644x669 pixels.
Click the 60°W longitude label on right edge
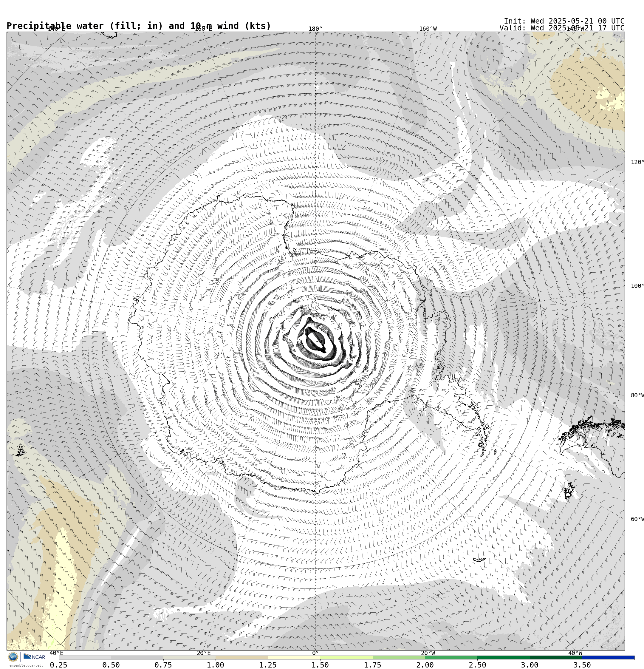point(637,519)
